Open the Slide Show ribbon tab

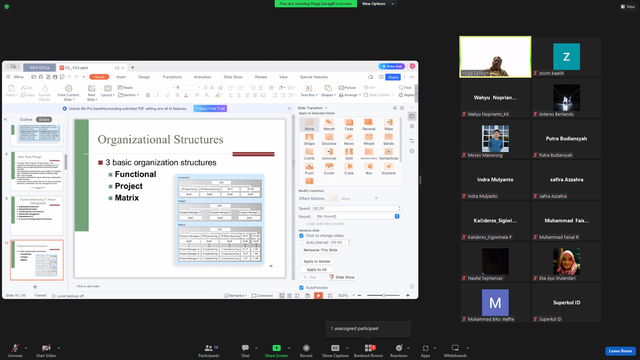coord(233,77)
